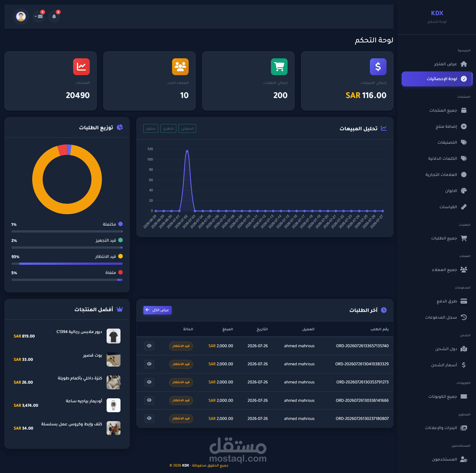The height and width of the screenshot is (473, 476).
Task: Click the ديور ملابس رجالية C1394 thumbnail
Action: [114, 336]
